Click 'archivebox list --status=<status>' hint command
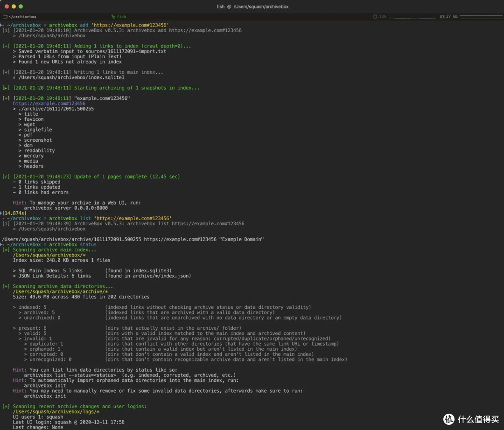Viewport: 504px width, 430px height. (x=70, y=375)
